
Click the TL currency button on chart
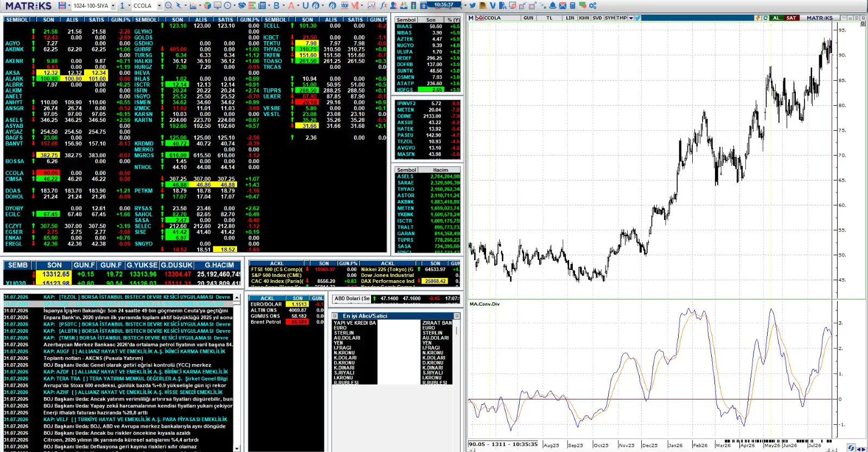tap(550, 18)
